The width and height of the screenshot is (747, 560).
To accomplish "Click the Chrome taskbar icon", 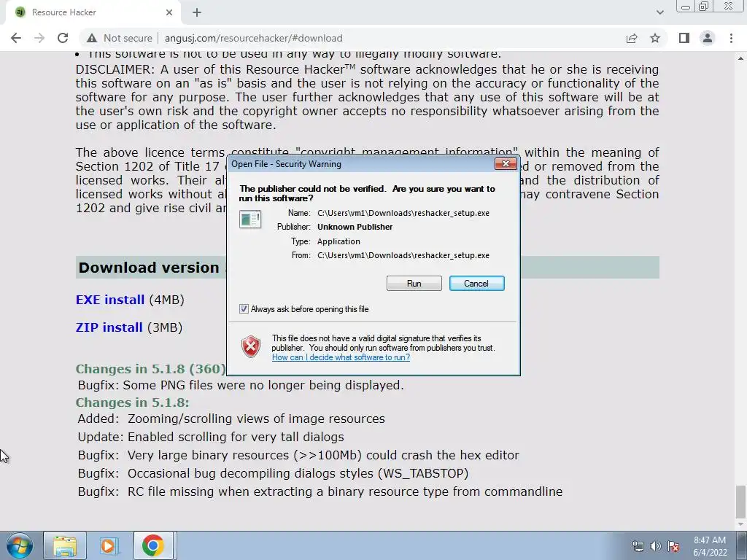I will [x=153, y=545].
